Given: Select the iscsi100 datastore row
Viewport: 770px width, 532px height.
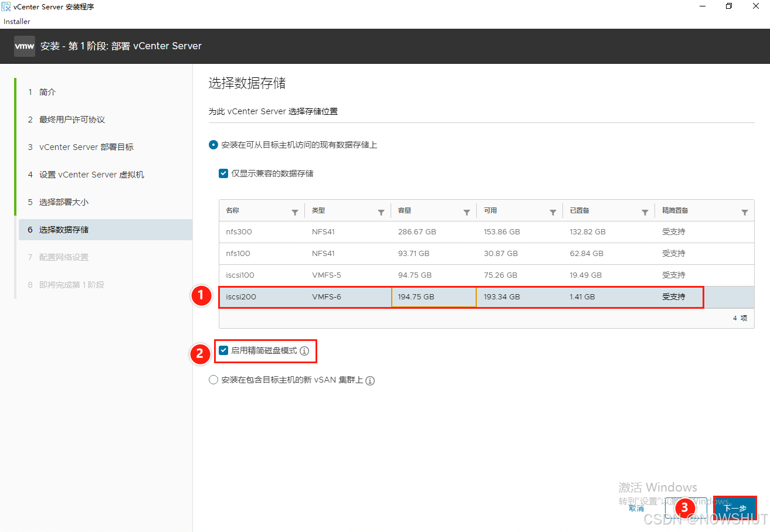Looking at the screenshot, I should point(486,275).
